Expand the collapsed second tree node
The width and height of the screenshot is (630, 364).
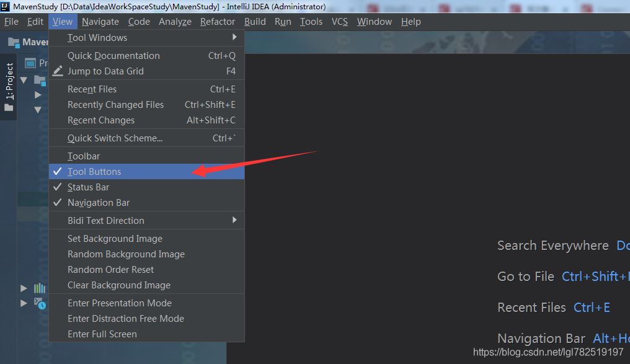[x=38, y=95]
